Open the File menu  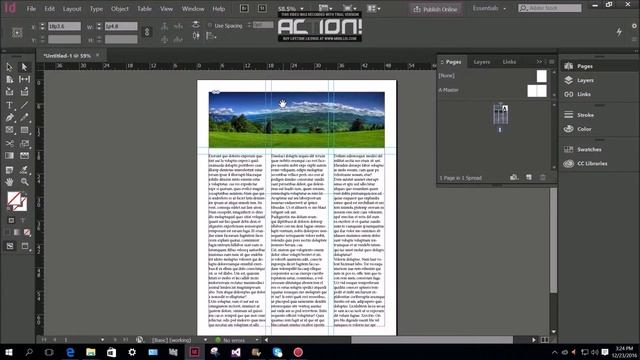[x=31, y=9]
